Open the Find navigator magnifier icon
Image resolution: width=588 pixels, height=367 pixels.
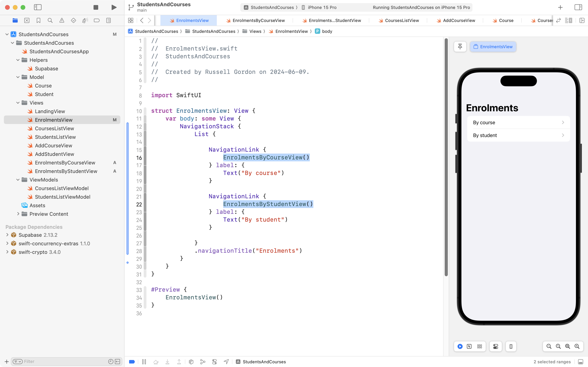pyautogui.click(x=50, y=20)
